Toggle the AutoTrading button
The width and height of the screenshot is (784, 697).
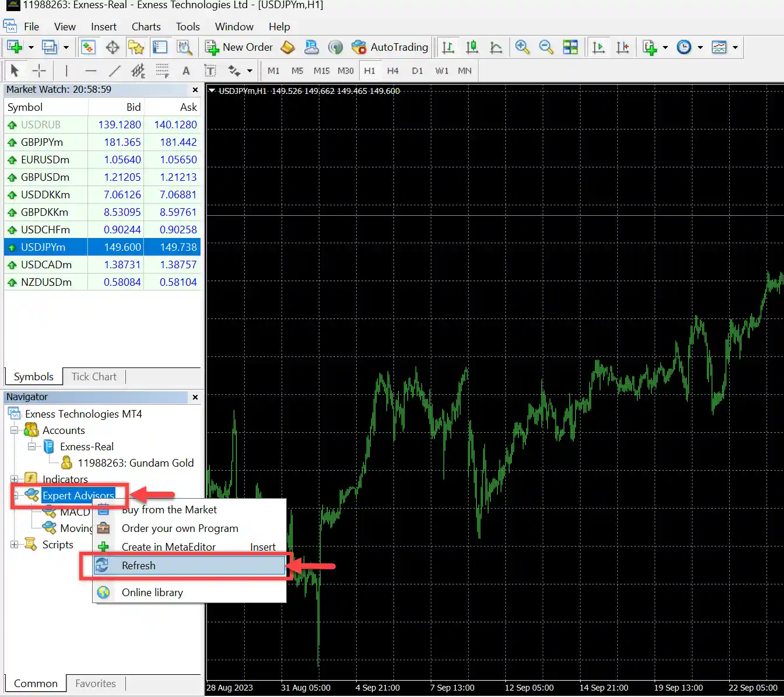[x=390, y=47]
